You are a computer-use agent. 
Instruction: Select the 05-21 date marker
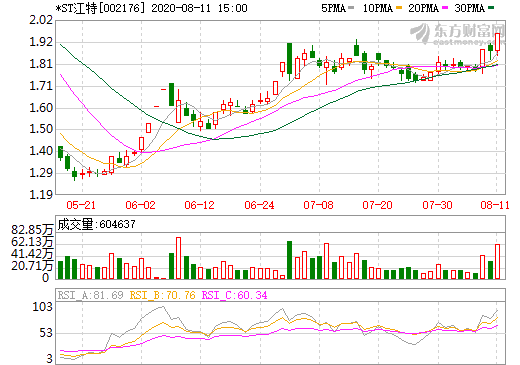click(x=81, y=205)
